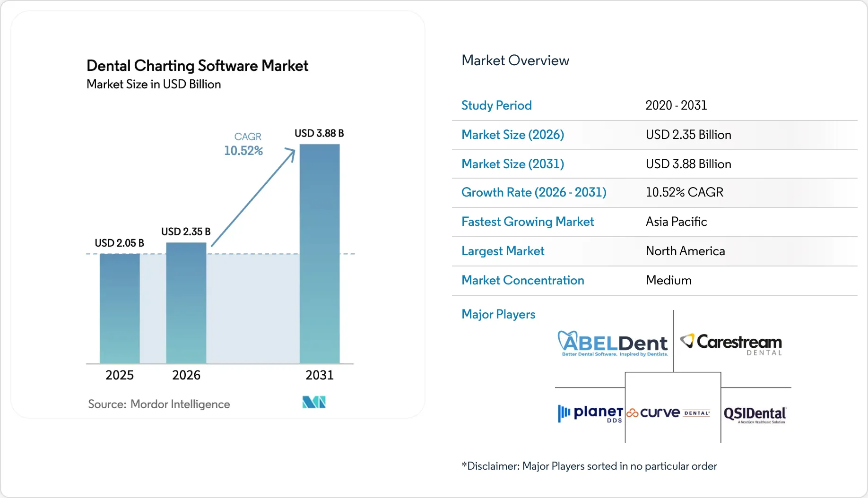
Task: Click the 'Market Concentration' label
Action: pyautogui.click(x=523, y=280)
